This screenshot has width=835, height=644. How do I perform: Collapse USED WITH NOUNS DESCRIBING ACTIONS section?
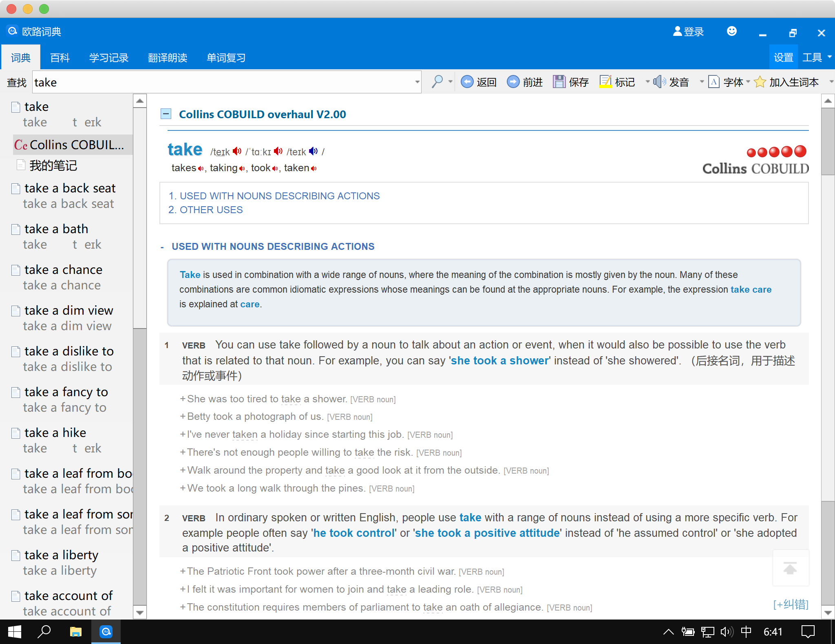162,247
